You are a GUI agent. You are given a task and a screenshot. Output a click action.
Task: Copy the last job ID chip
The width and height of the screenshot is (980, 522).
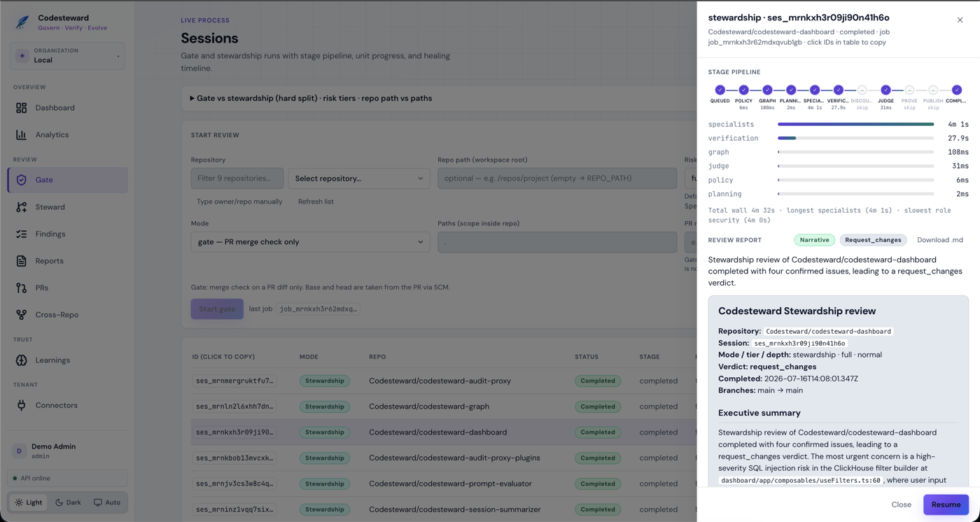pos(318,309)
